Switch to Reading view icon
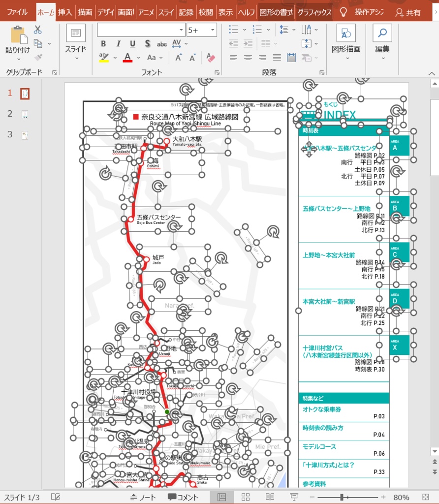 point(270,497)
